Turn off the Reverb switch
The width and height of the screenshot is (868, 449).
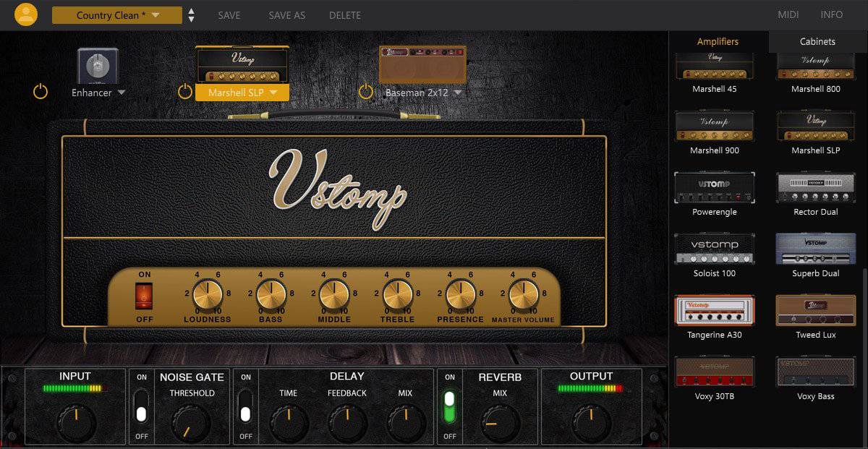(x=450, y=406)
